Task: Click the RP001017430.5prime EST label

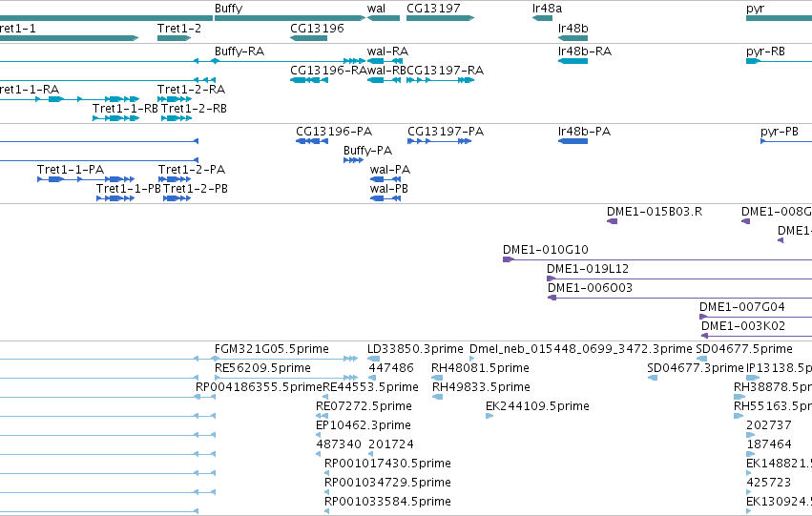Action: tap(387, 464)
